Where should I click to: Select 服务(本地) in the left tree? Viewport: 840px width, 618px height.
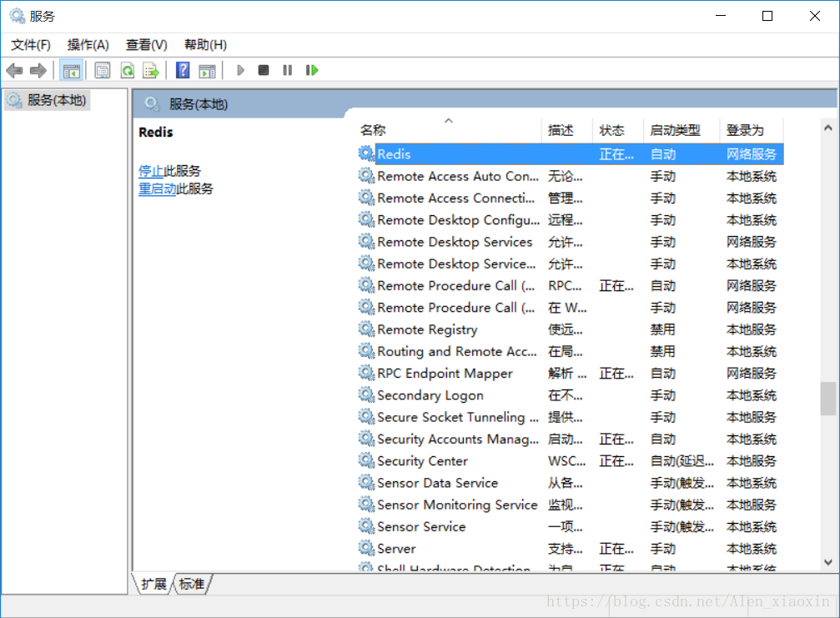56,100
